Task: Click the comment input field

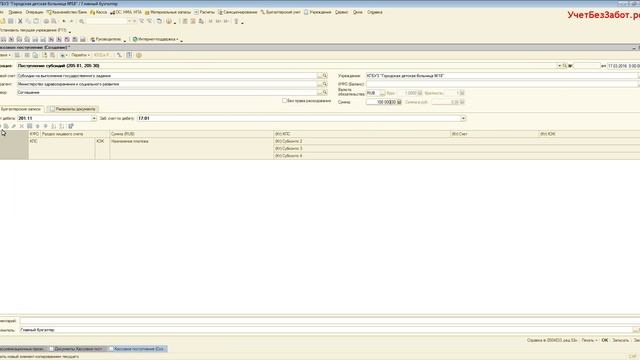Action: pos(329,321)
